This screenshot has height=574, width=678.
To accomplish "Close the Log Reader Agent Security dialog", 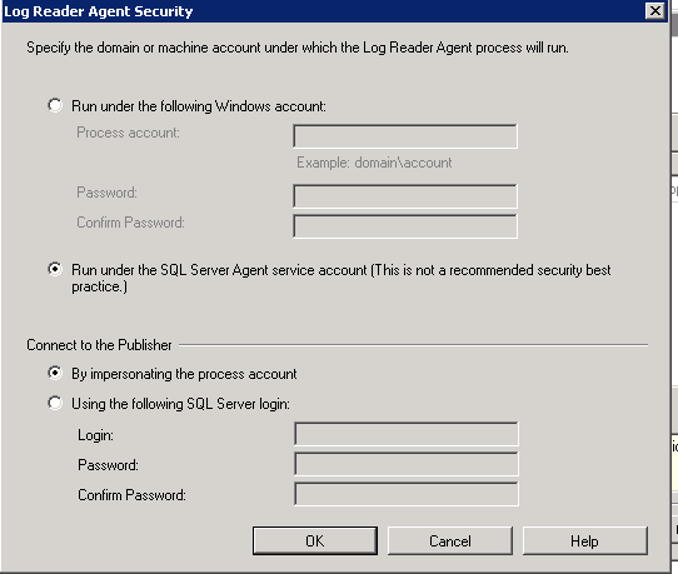I will tap(655, 10).
